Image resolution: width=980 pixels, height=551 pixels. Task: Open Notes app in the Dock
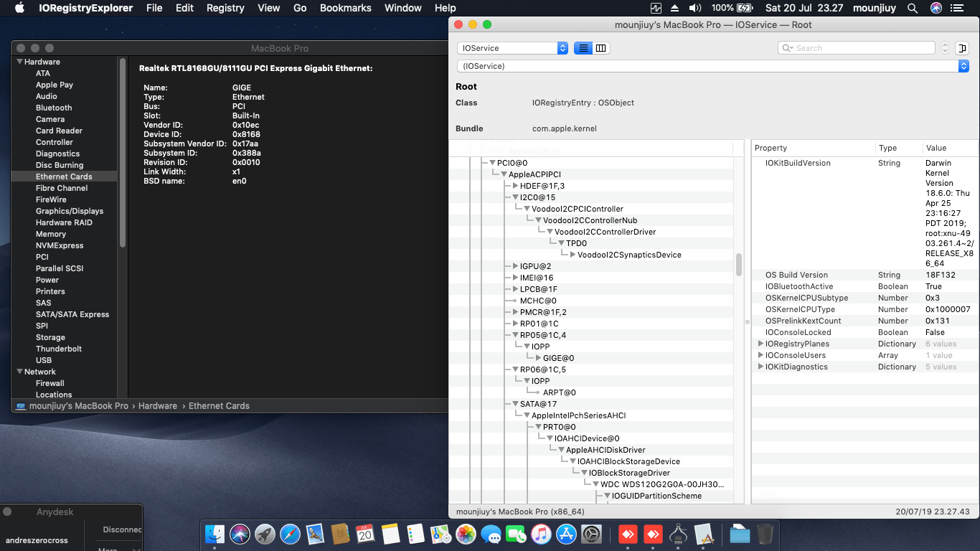[391, 534]
